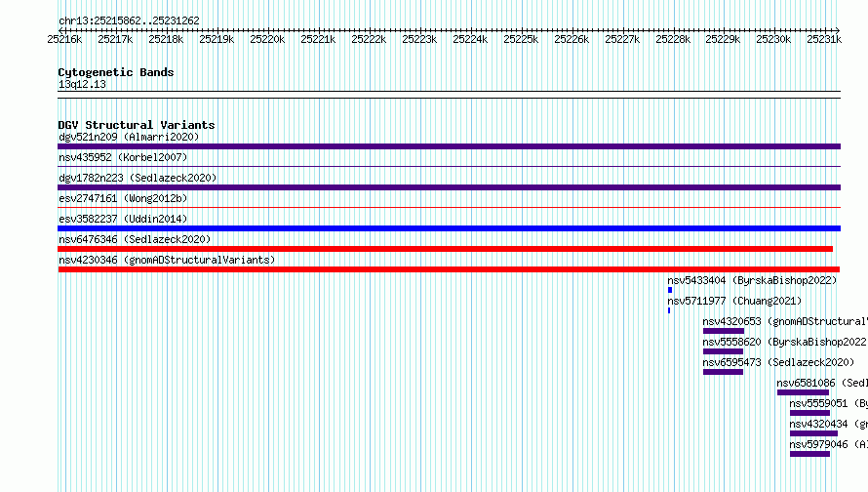Open the nsv4320653 variant label
Screen dimensions: 868x492
click(x=785, y=321)
